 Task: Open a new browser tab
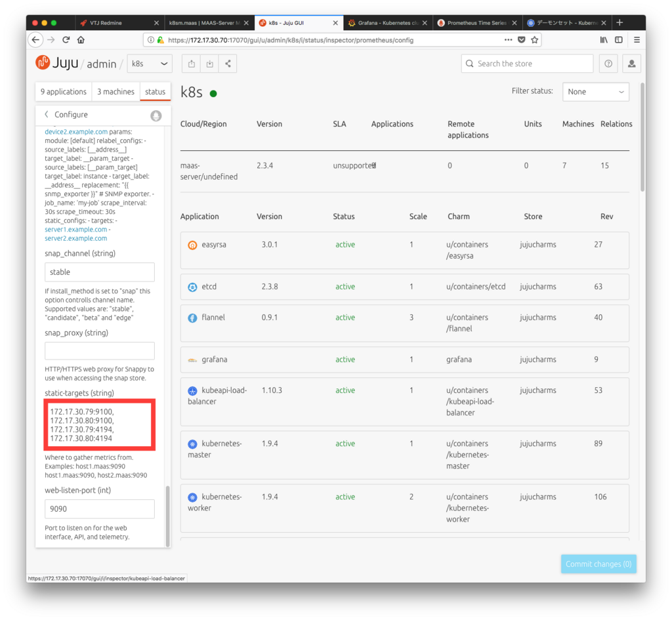point(619,23)
